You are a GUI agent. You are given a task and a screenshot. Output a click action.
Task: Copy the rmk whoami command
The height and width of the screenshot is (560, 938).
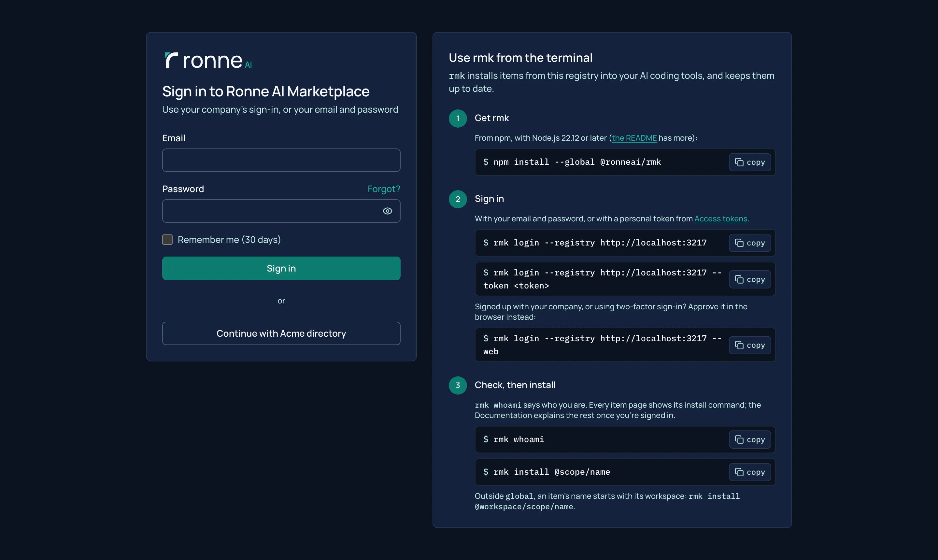pyautogui.click(x=750, y=440)
